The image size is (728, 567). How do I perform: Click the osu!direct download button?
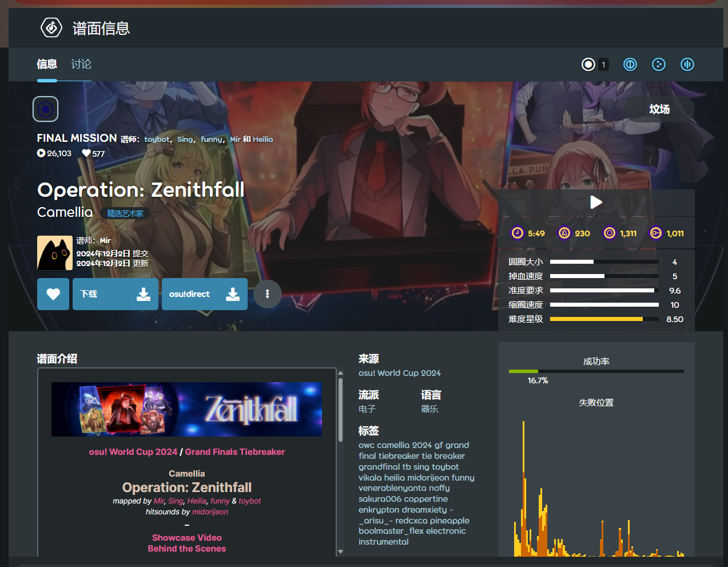click(205, 294)
